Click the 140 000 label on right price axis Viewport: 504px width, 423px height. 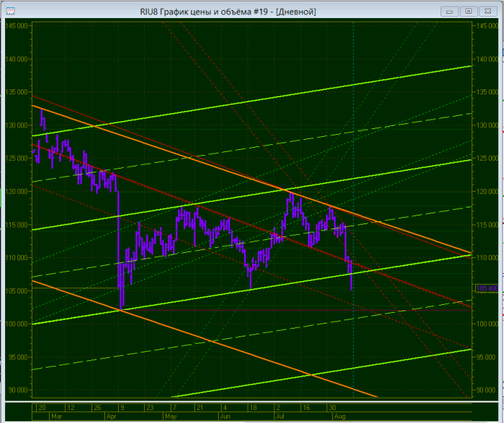click(487, 59)
